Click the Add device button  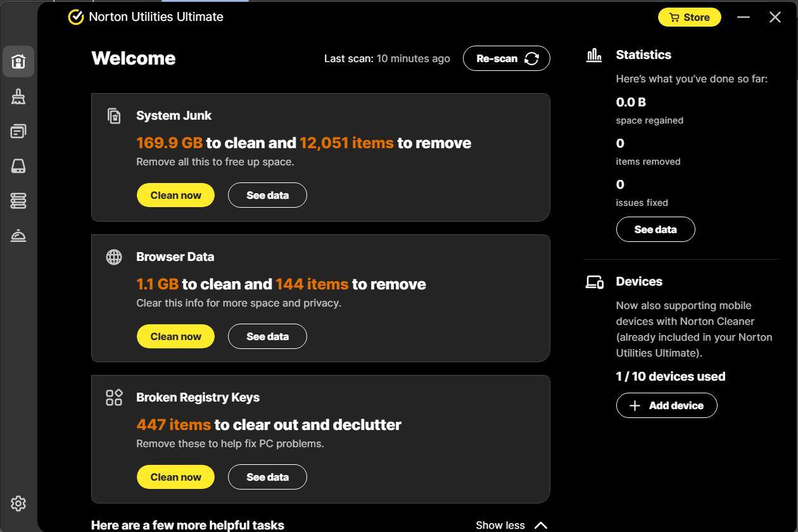point(666,405)
